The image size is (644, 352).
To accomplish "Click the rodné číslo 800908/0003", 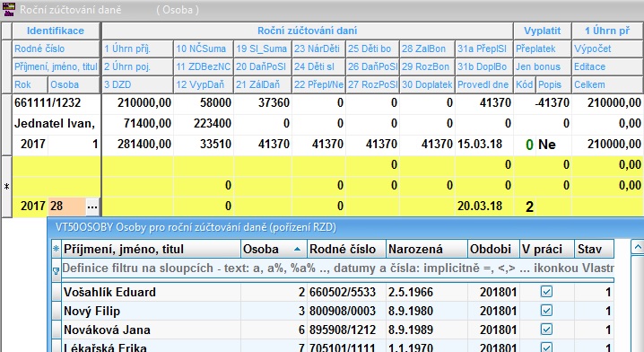I will click(x=343, y=311).
